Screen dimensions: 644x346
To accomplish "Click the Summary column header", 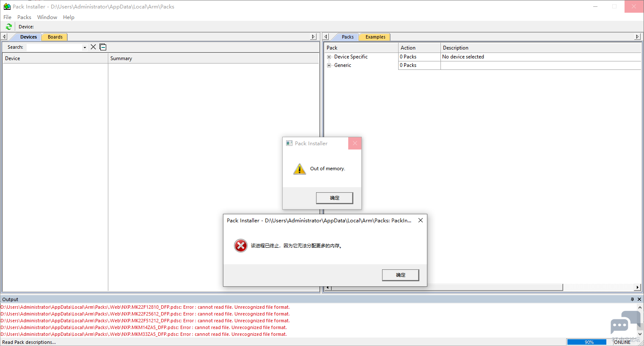I will (x=213, y=58).
